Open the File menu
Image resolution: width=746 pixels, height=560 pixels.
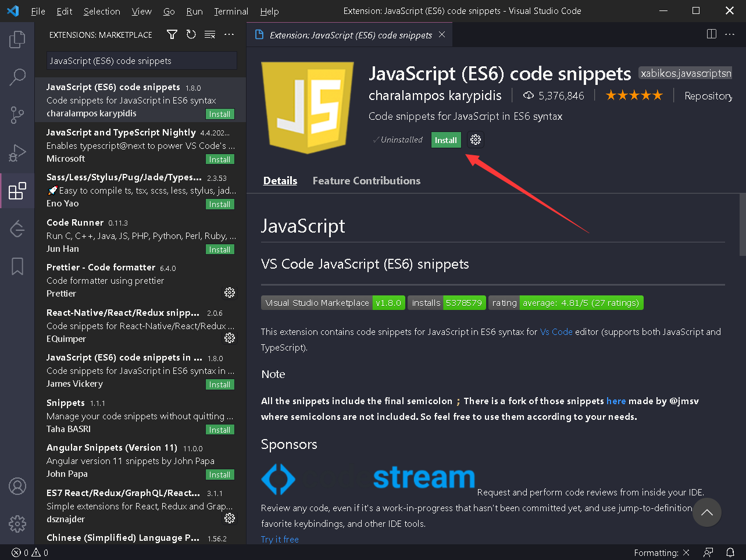pyautogui.click(x=38, y=11)
